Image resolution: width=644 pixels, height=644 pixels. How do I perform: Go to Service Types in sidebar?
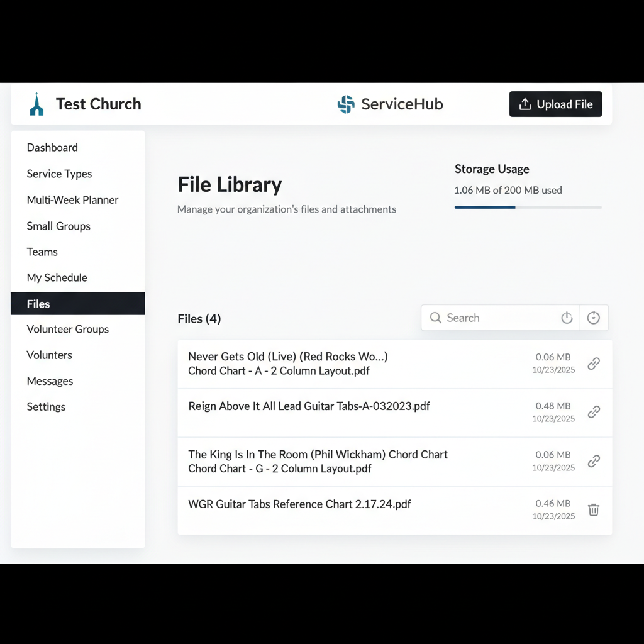tap(59, 174)
